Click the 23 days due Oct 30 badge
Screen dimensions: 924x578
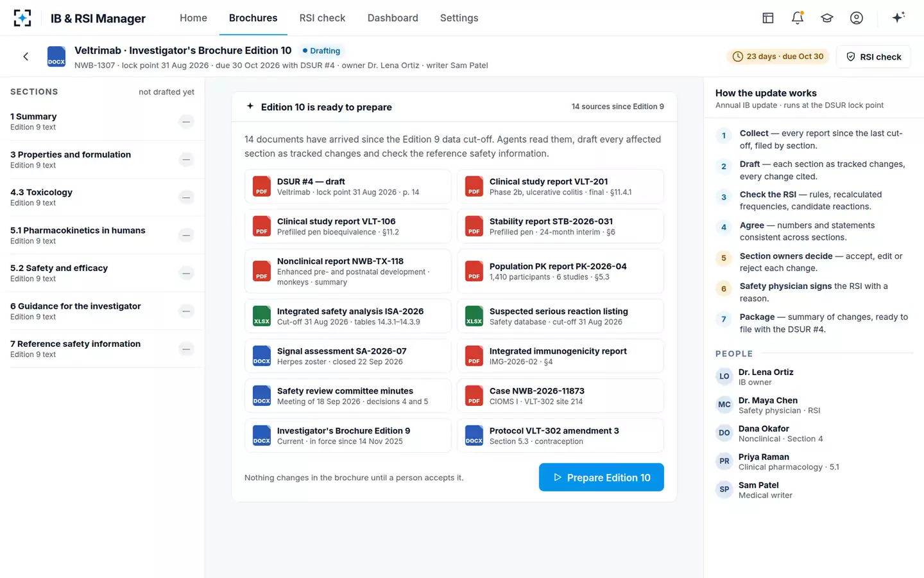tap(778, 57)
